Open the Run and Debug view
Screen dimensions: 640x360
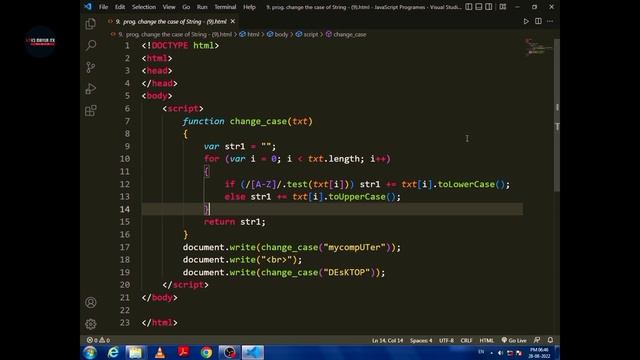tap(91, 89)
